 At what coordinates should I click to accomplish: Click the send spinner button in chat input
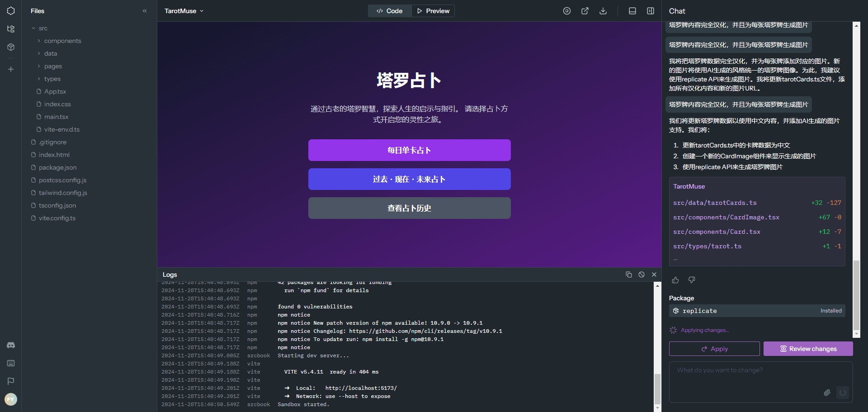(x=843, y=393)
